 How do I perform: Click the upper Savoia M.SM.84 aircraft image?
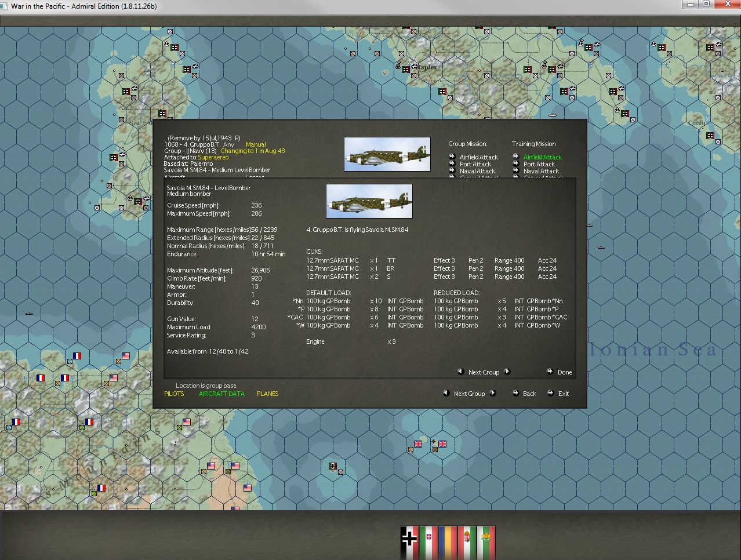pos(387,154)
